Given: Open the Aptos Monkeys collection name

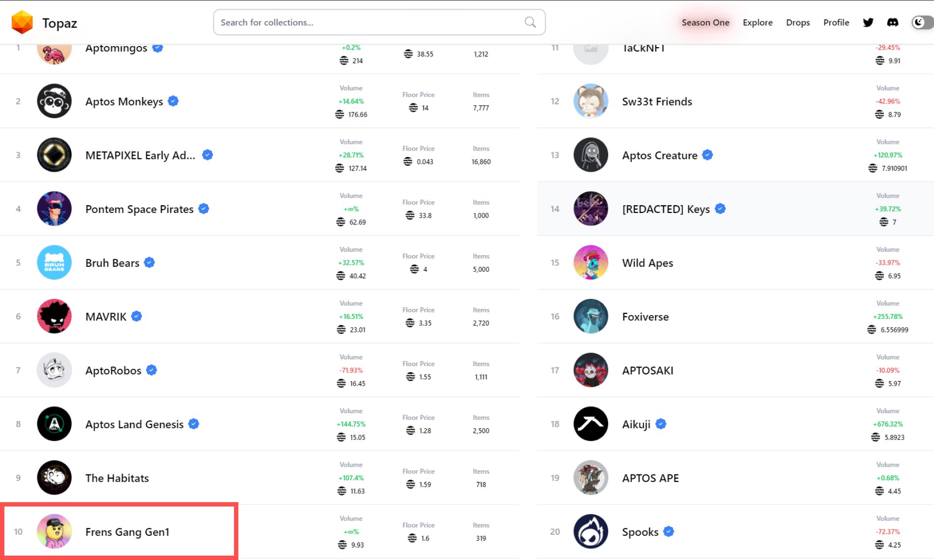Looking at the screenshot, I should point(124,102).
